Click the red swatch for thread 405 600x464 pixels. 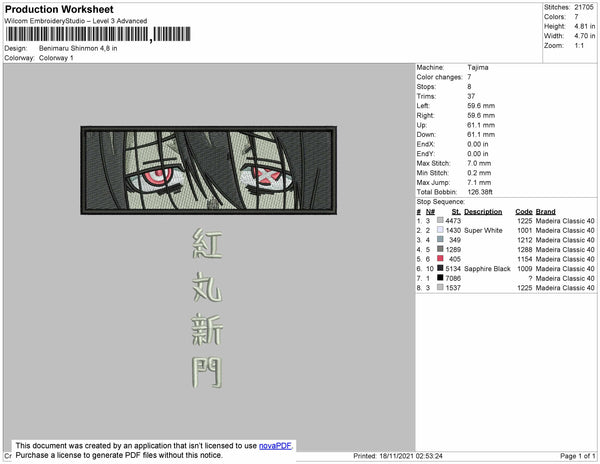tap(440, 258)
